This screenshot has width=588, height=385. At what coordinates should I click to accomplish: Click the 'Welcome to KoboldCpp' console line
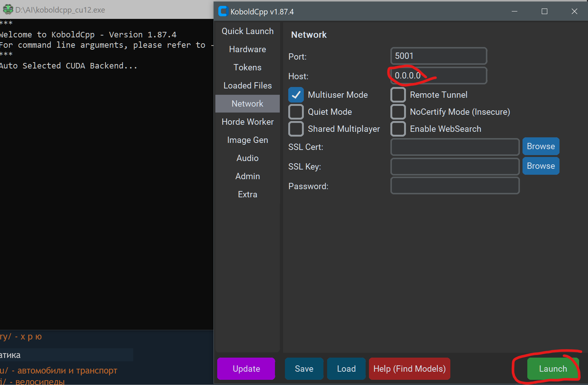88,34
